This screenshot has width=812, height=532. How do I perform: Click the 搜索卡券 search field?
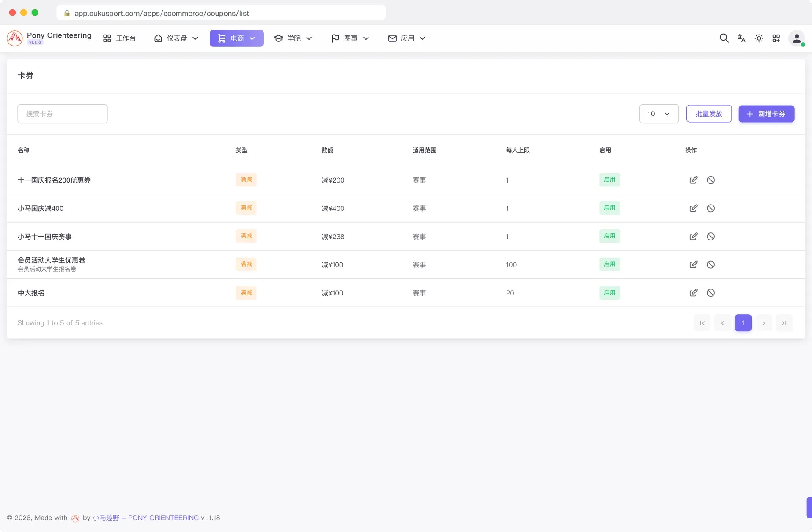click(63, 114)
